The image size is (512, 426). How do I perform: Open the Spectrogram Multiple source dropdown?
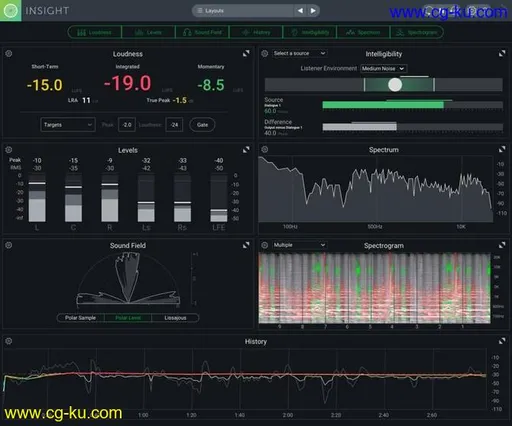pyautogui.click(x=299, y=245)
